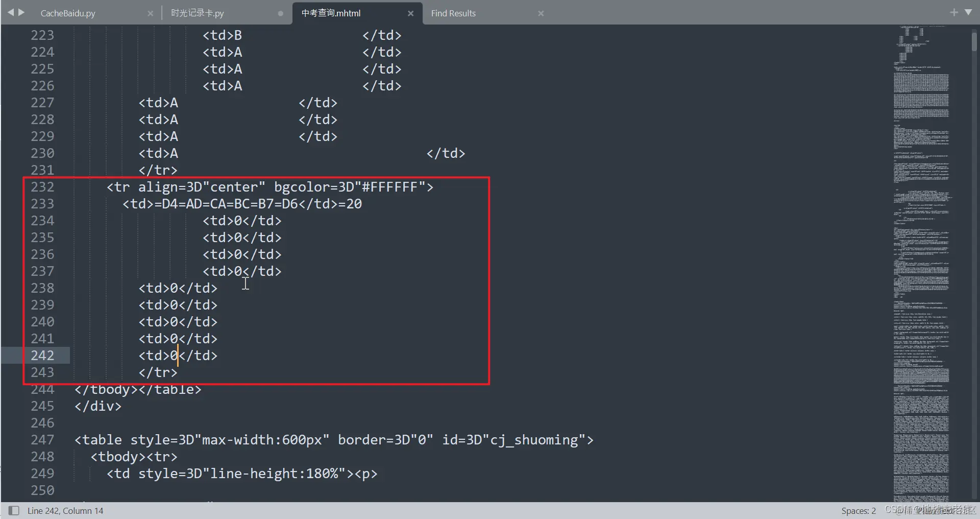Click the minimap code overview

pos(921,263)
